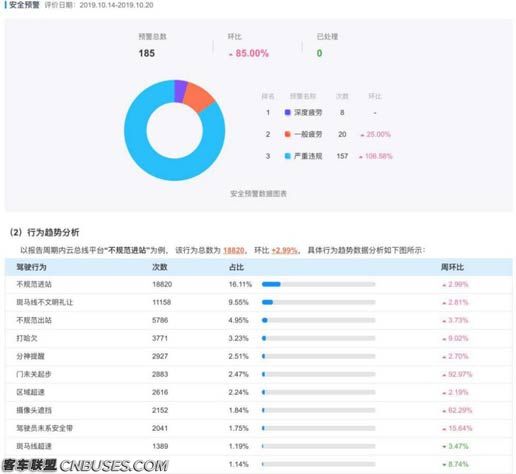
Task: Click the purple 深度疲劳 legend swatch
Action: 287,112
